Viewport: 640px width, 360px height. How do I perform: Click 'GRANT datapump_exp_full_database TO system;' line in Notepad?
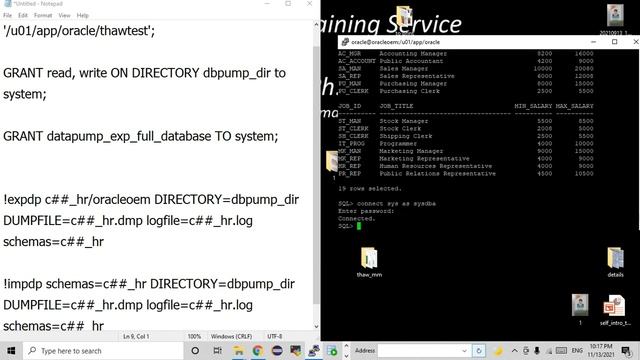pyautogui.click(x=141, y=136)
